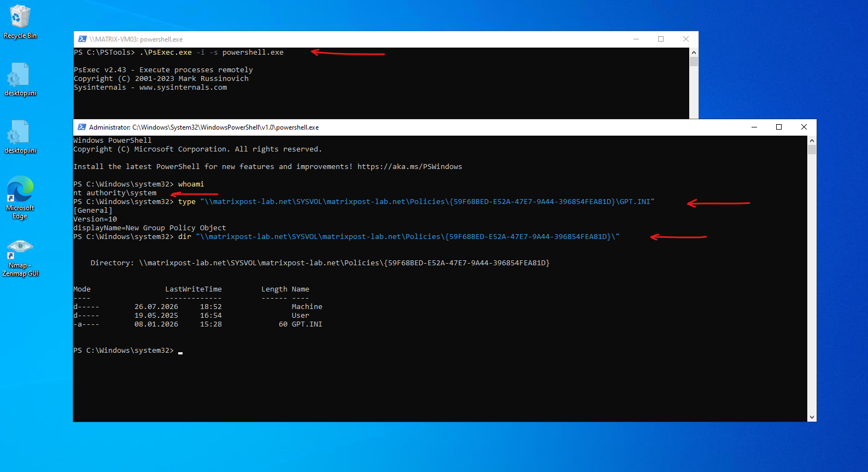868x472 pixels.
Task: Click the scroll-up arrow in the MATRIX-VM03 window
Action: click(x=694, y=53)
